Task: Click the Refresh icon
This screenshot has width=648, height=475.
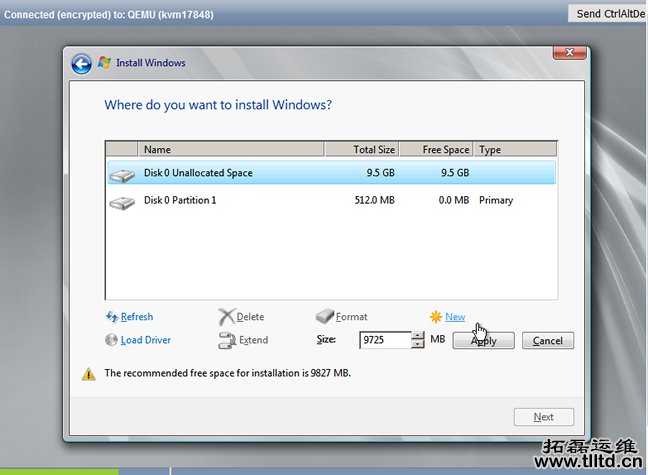Action: (x=112, y=317)
